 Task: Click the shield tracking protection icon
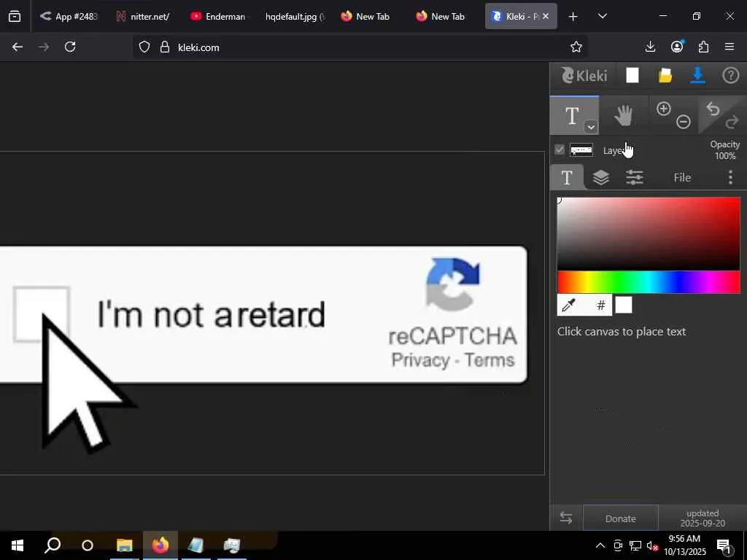[144, 47]
